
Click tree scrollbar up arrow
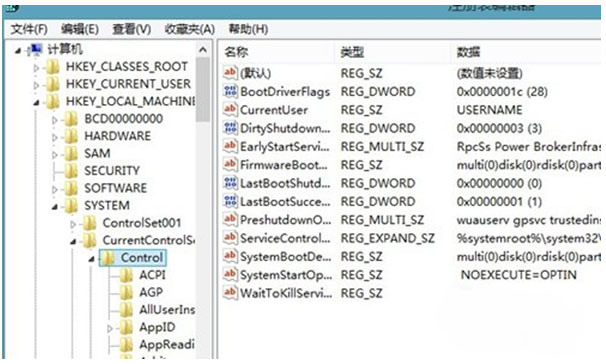pyautogui.click(x=203, y=50)
